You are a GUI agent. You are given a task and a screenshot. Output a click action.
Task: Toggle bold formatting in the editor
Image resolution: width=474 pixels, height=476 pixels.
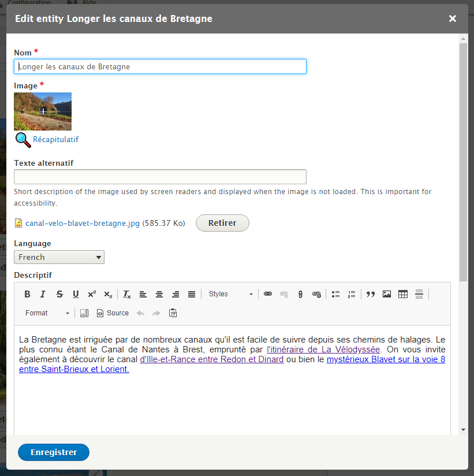[x=27, y=294]
